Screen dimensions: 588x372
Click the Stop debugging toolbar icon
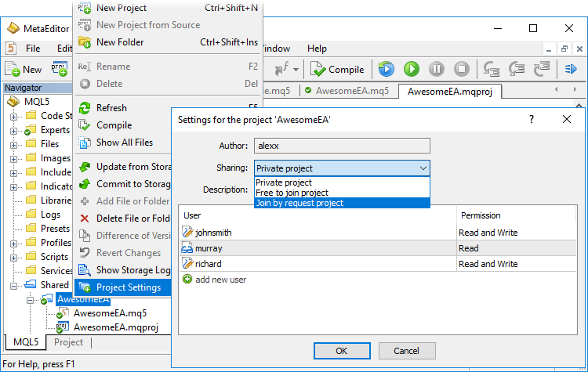pyautogui.click(x=463, y=69)
